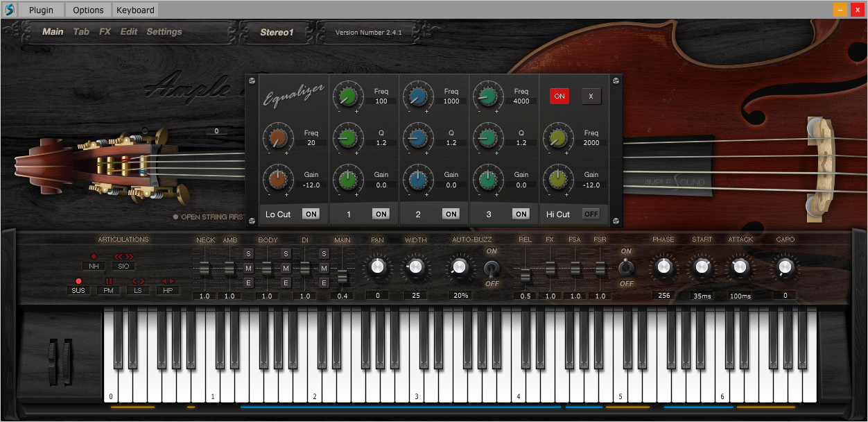Click the NECK mic volume fader
The image size is (868, 422).
(x=205, y=267)
